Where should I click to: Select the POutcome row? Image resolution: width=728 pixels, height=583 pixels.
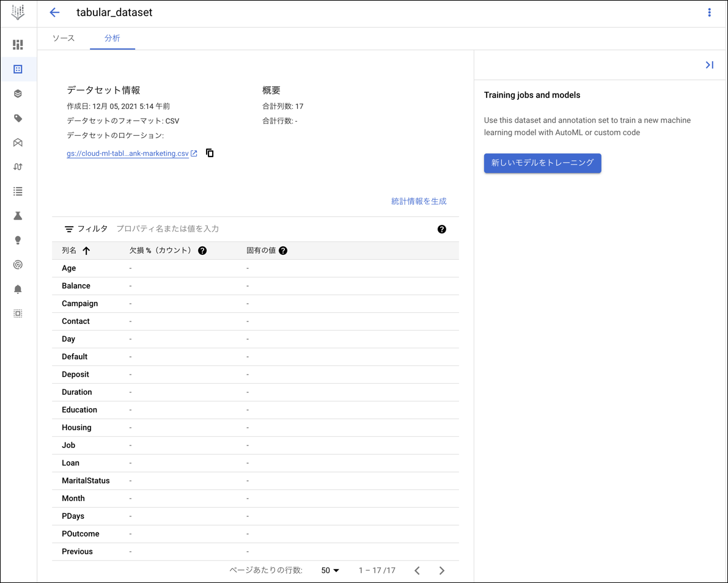[x=256, y=533]
